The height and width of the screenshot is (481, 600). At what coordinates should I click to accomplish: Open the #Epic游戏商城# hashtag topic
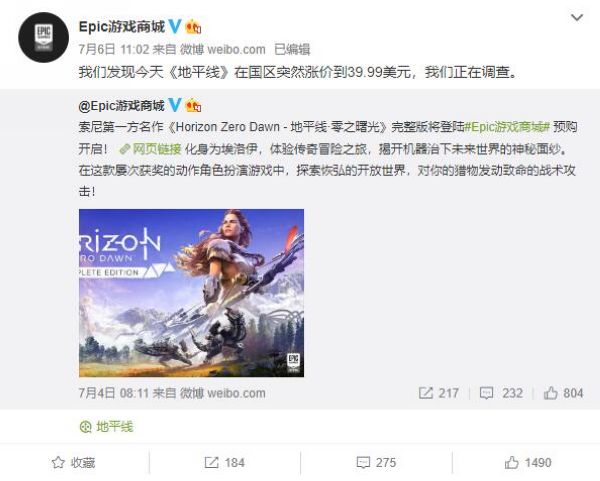[507, 127]
